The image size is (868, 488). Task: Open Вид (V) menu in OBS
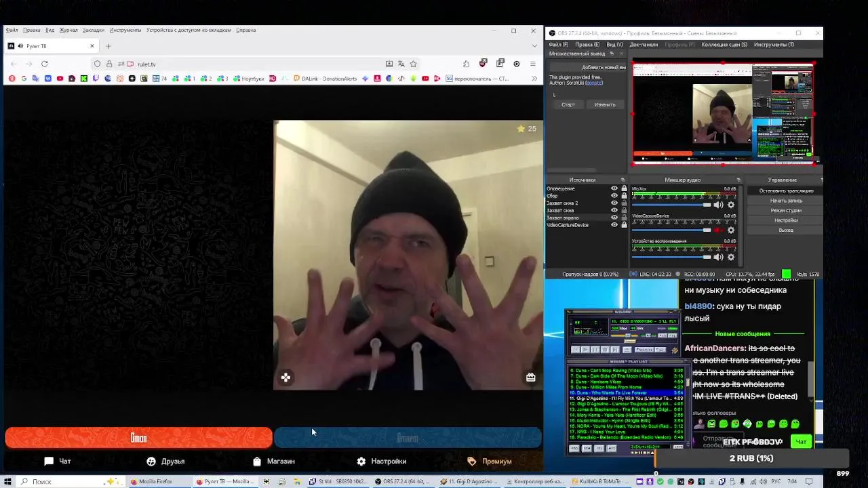pos(614,45)
